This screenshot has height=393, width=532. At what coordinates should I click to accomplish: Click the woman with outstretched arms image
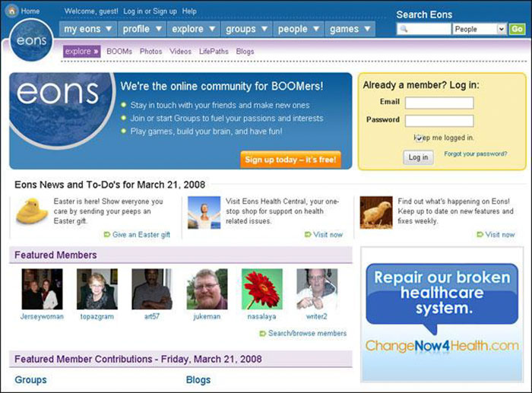[204, 212]
